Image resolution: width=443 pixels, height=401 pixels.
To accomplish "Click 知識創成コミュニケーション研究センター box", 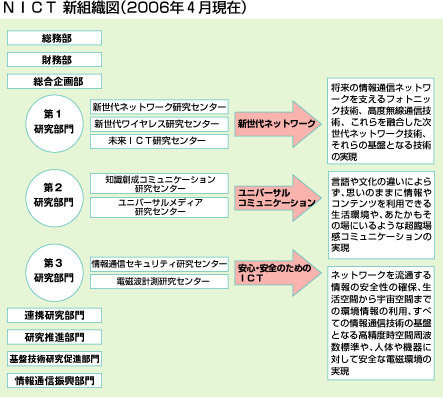I will pyautogui.click(x=159, y=184).
